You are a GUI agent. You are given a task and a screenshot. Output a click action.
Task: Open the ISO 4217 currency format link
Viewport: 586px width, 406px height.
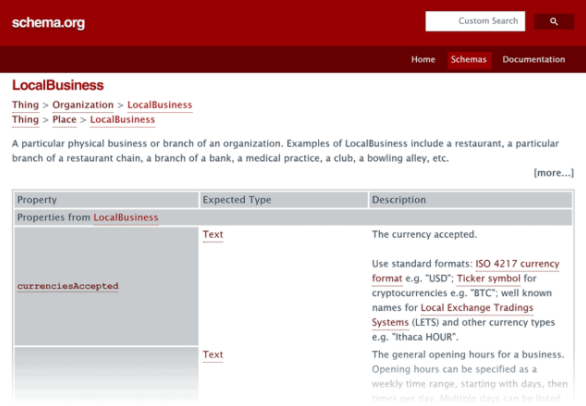click(466, 271)
